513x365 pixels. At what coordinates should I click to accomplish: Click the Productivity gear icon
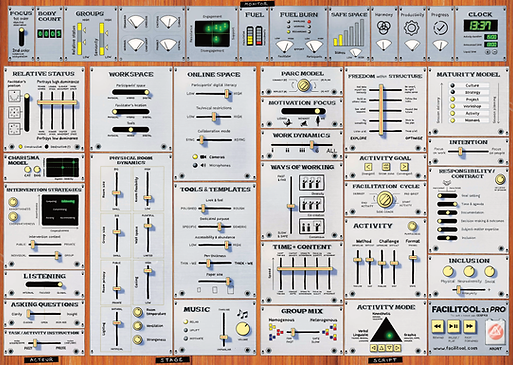click(412, 28)
